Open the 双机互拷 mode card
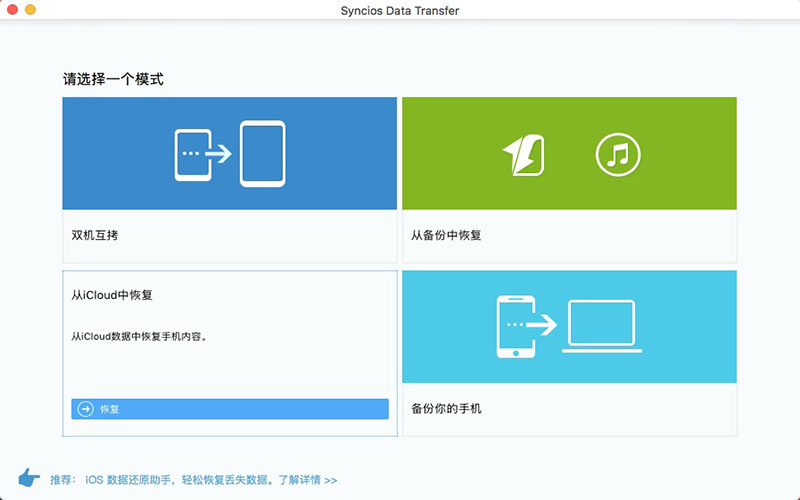800x500 pixels. pyautogui.click(x=230, y=180)
